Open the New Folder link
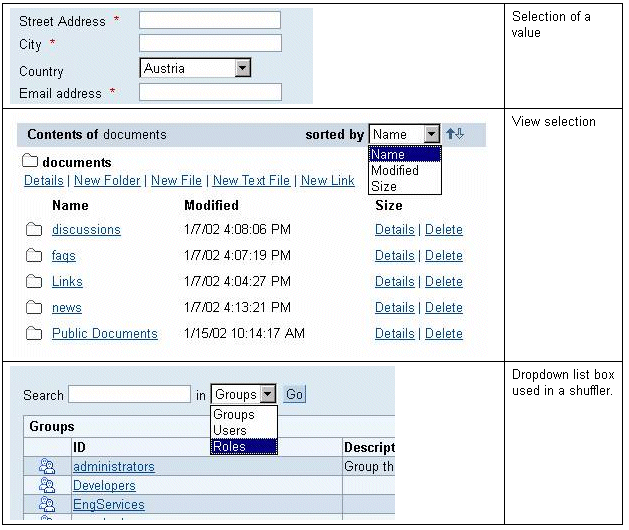 pyautogui.click(x=107, y=181)
